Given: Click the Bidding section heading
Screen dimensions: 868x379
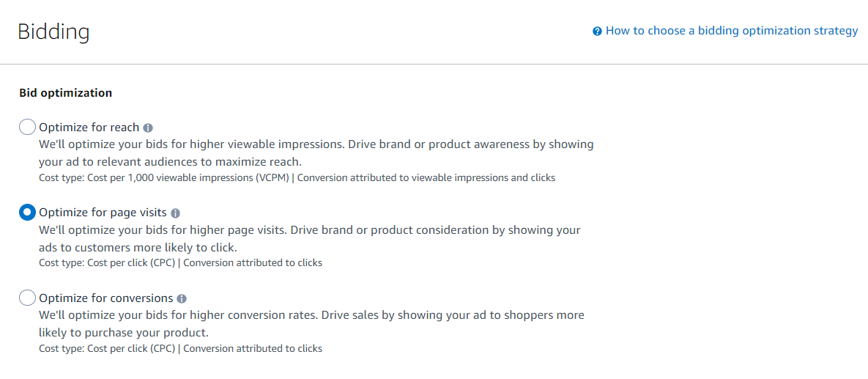Looking at the screenshot, I should click(x=53, y=32).
